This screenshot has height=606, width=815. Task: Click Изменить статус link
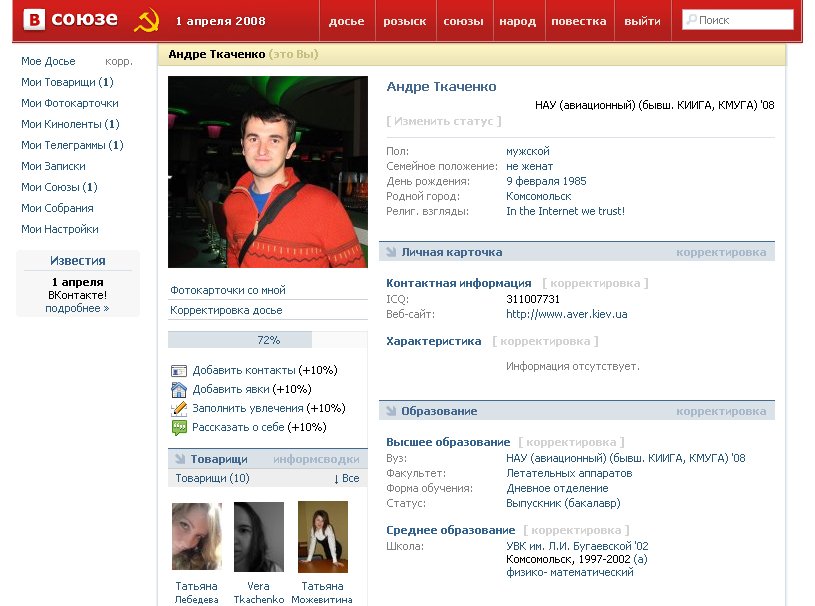click(x=443, y=121)
